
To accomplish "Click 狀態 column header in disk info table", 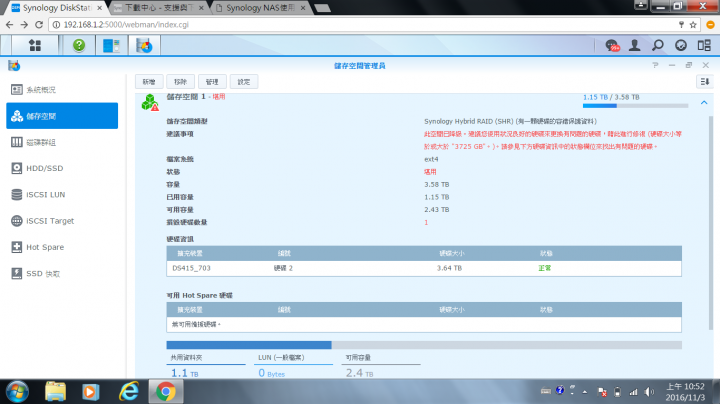I will (546, 253).
